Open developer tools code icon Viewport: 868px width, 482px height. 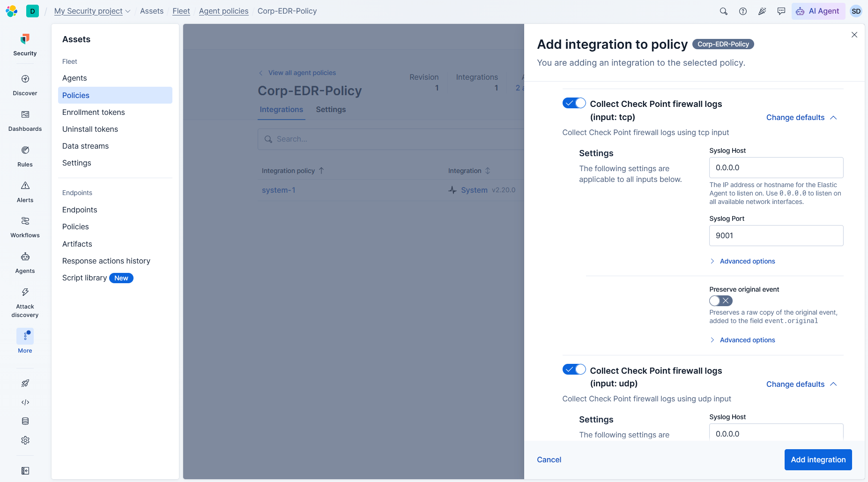pos(25,402)
